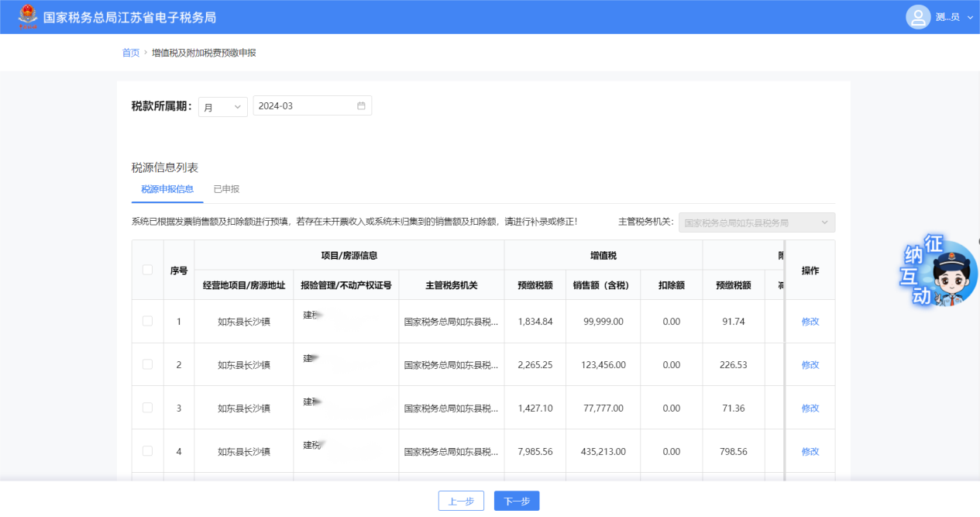Image resolution: width=980 pixels, height=517 pixels.
Task: Tick the row 4 checkbox
Action: click(x=148, y=451)
